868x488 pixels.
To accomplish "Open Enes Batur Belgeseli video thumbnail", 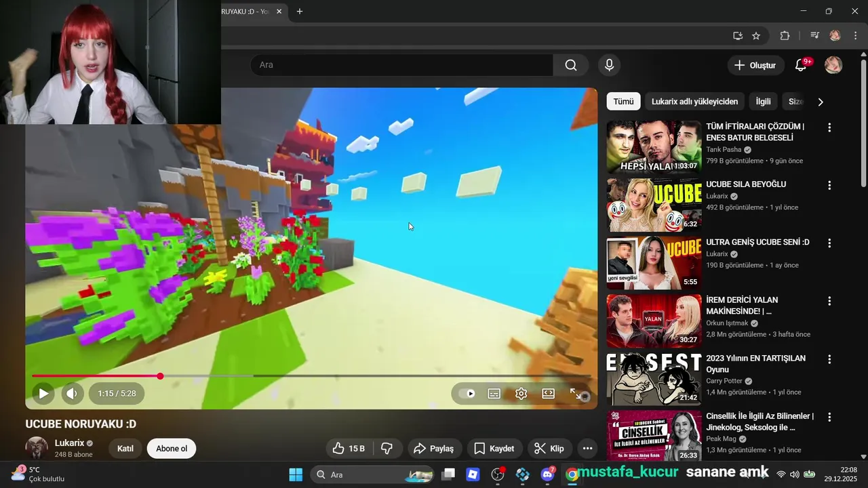I will click(x=654, y=147).
